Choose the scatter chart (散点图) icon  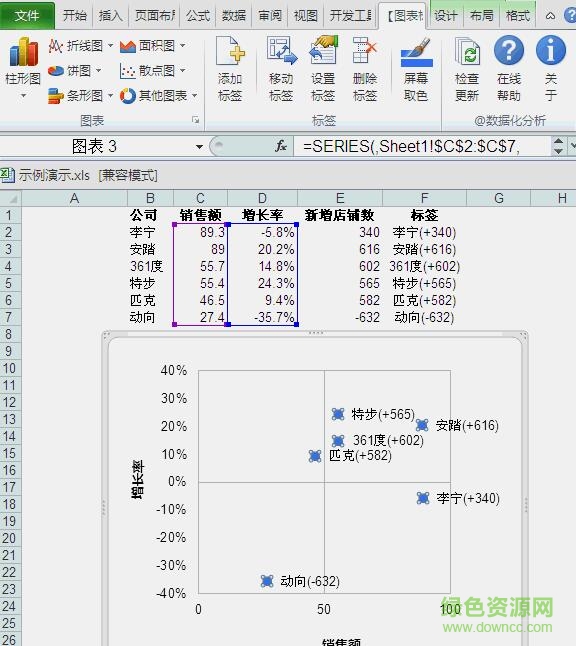point(128,71)
